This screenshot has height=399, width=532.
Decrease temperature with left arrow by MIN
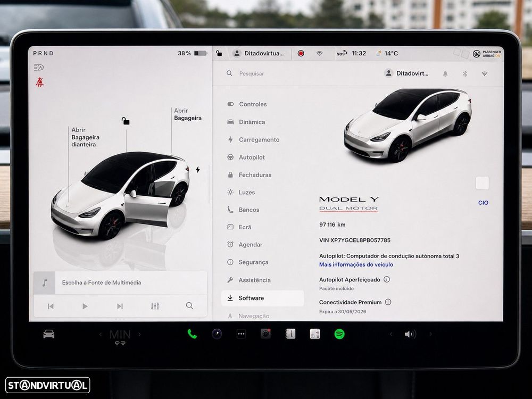coord(101,335)
